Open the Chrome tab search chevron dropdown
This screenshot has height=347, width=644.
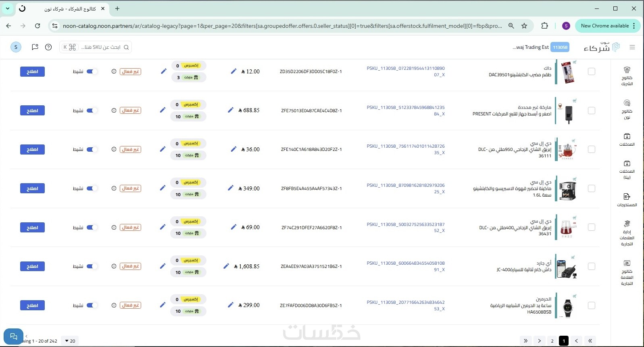click(x=8, y=8)
